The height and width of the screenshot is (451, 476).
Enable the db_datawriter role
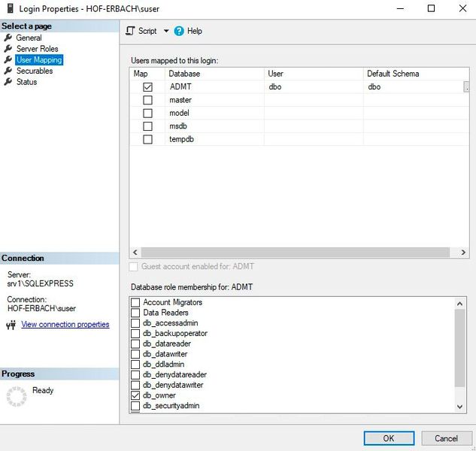[135, 354]
